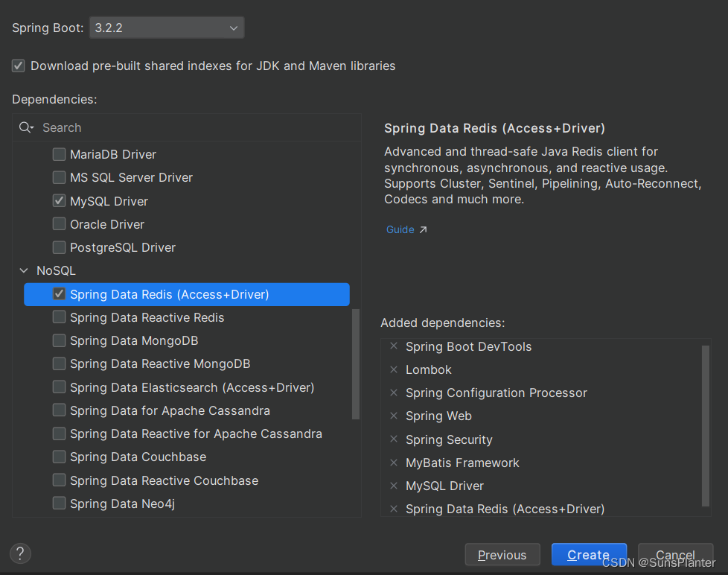Image resolution: width=728 pixels, height=575 pixels.
Task: Remove Spring Web dependency with X icon
Action: pos(394,416)
